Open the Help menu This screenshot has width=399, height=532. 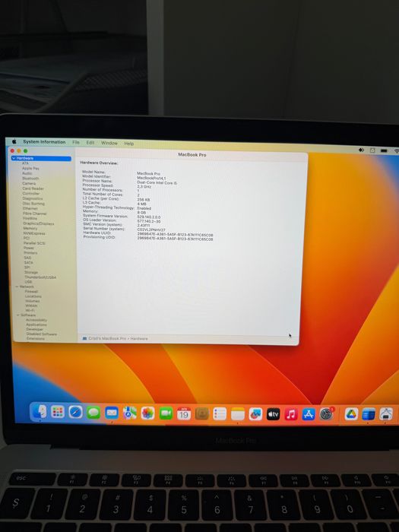(129, 144)
